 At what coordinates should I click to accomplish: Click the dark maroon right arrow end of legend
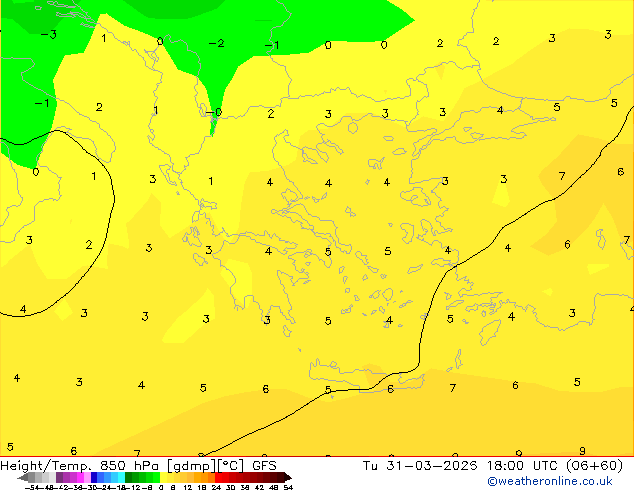click(x=287, y=477)
